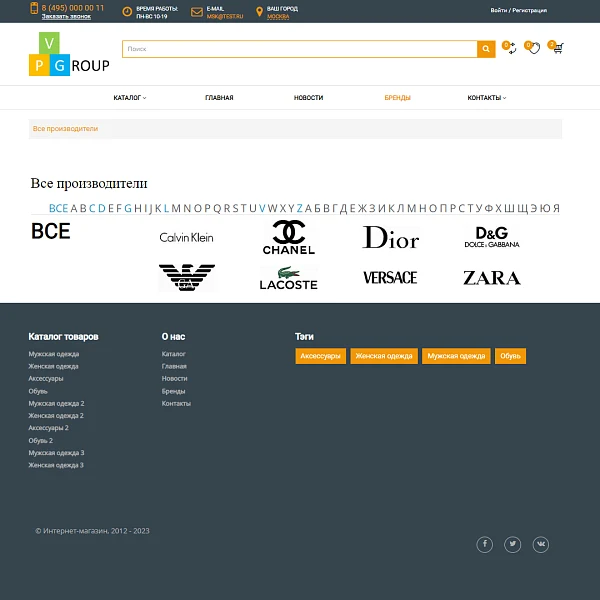600x600 pixels.
Task: Open the wishlist heart icon
Action: point(532,48)
